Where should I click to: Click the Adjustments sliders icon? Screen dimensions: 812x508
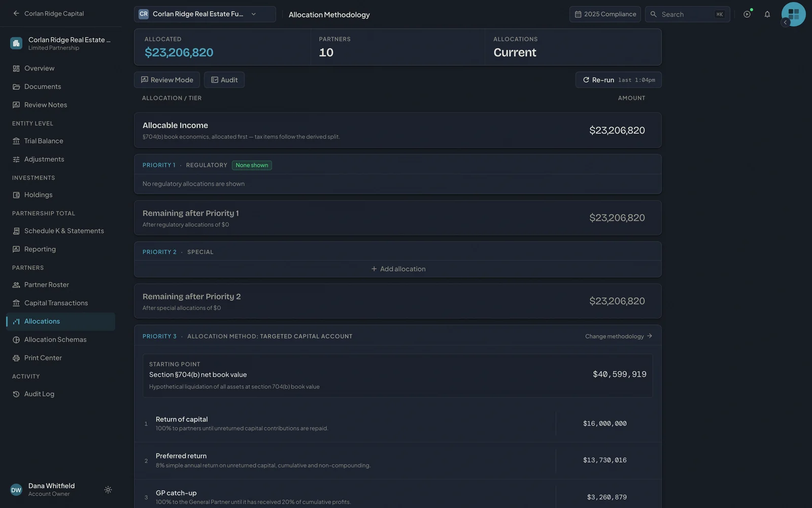16,159
